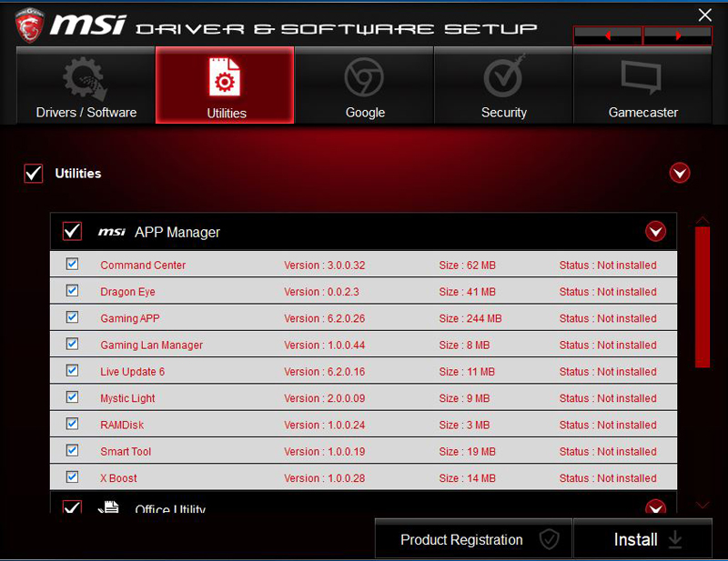Viewport: 728px width, 561px height.
Task: Select the X Boost entry name
Action: coord(118,478)
